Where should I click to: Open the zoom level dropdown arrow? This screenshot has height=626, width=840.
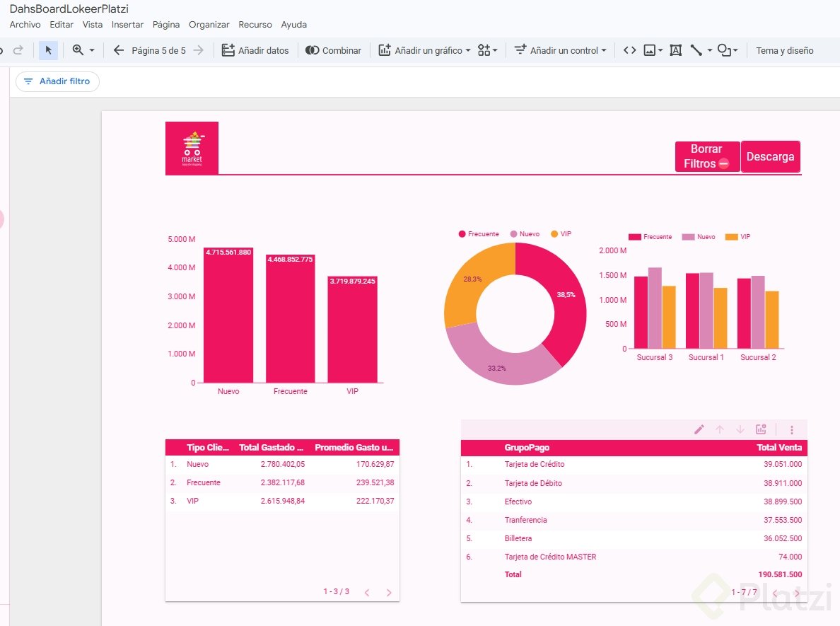click(x=92, y=50)
